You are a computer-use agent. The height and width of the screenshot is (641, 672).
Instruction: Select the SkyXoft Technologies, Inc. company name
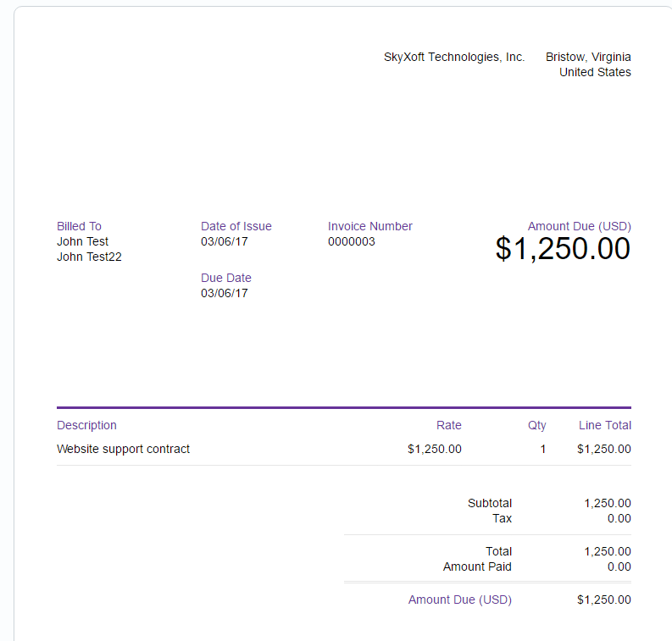pos(454,57)
